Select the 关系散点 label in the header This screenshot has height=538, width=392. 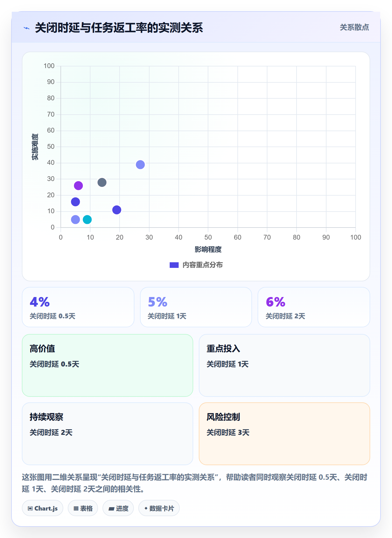pos(354,27)
